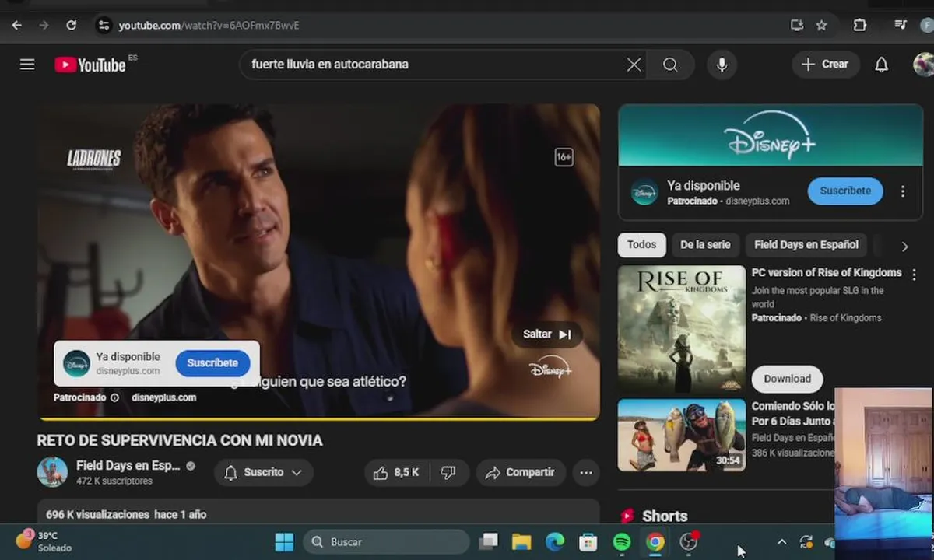Share the video with Compartir button
934x560 pixels.
click(520, 472)
